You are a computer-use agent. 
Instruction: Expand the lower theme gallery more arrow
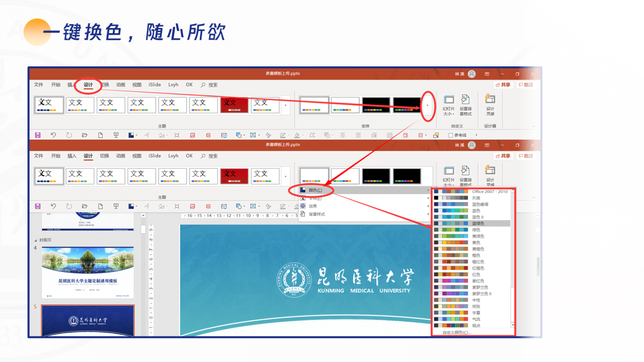pyautogui.click(x=286, y=176)
